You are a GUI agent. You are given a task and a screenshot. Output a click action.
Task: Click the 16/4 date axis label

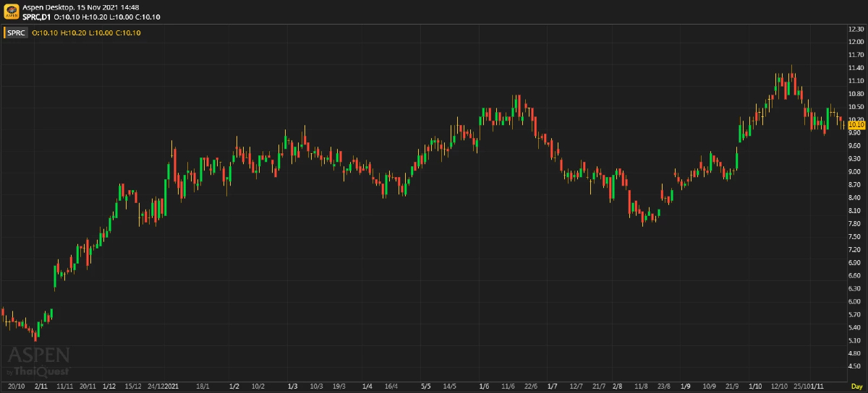pyautogui.click(x=391, y=387)
